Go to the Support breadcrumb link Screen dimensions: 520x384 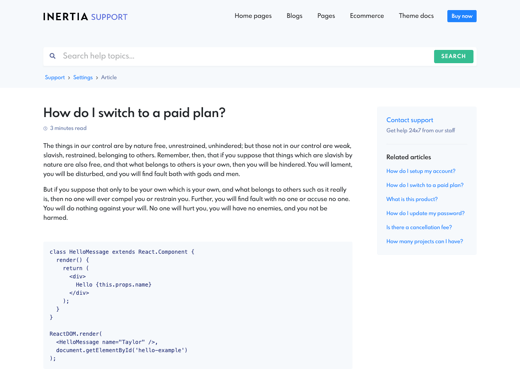pos(55,77)
